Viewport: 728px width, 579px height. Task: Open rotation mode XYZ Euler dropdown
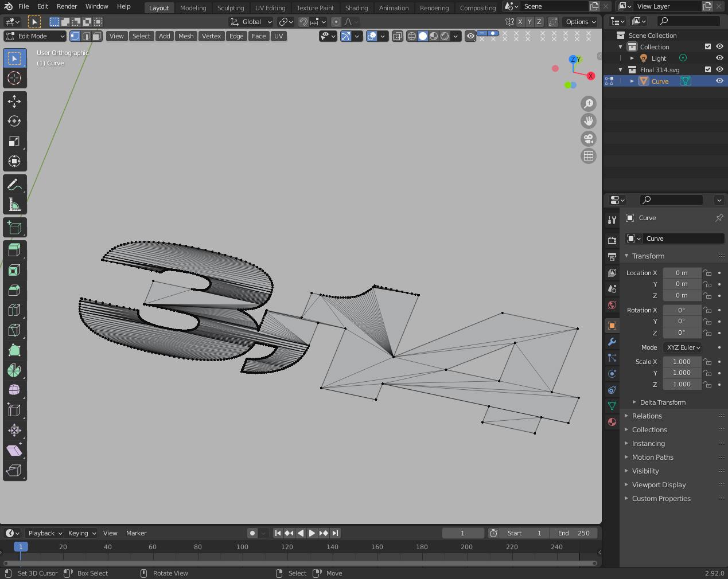(x=683, y=347)
